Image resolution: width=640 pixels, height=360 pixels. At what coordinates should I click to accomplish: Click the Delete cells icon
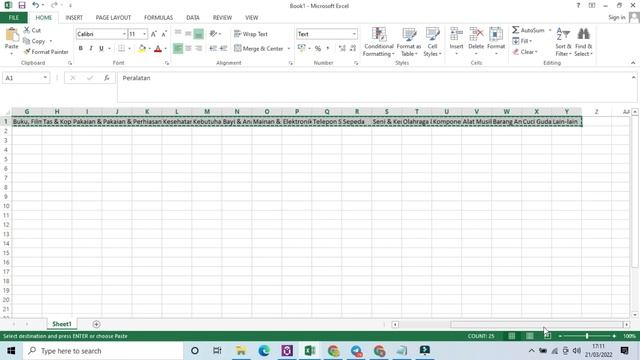click(476, 34)
